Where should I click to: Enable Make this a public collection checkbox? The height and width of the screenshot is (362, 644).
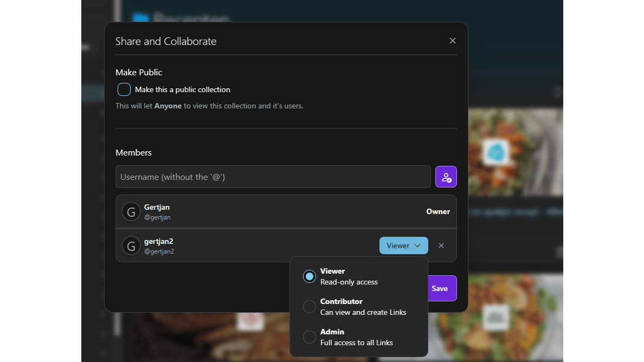tap(124, 89)
